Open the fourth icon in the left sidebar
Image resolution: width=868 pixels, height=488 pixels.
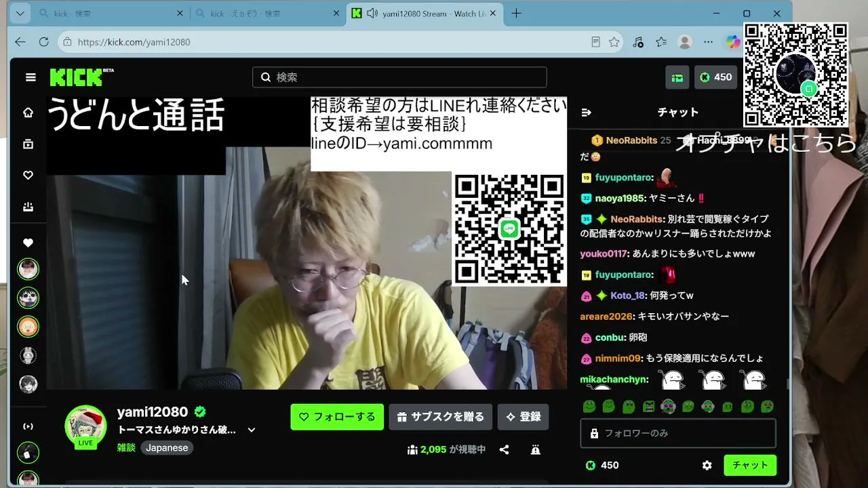point(28,207)
